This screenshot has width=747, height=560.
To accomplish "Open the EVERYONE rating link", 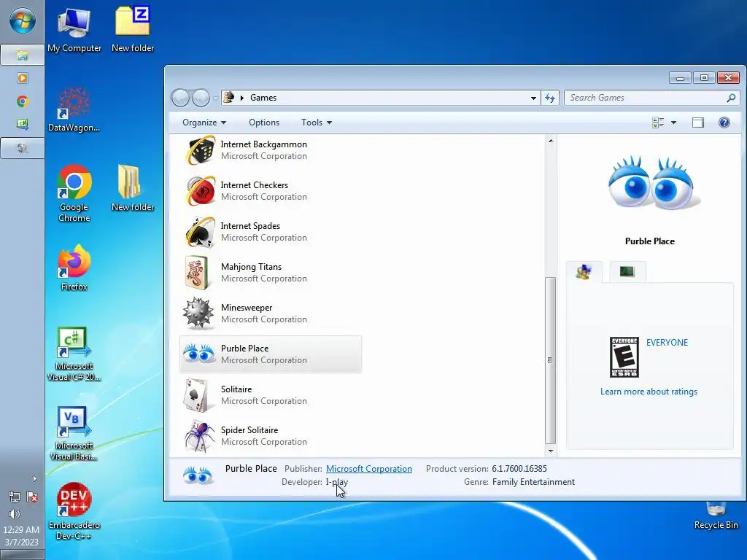I will [667, 343].
